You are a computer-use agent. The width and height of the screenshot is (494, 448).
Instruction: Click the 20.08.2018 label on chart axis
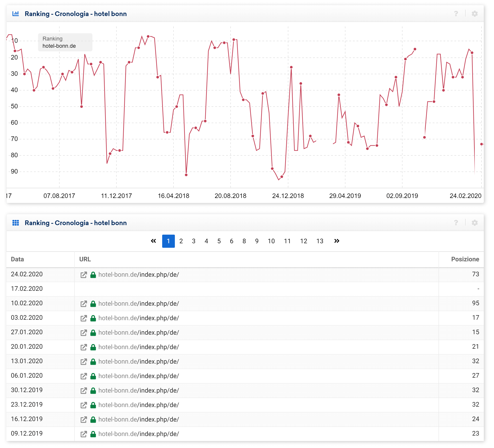coord(230,196)
